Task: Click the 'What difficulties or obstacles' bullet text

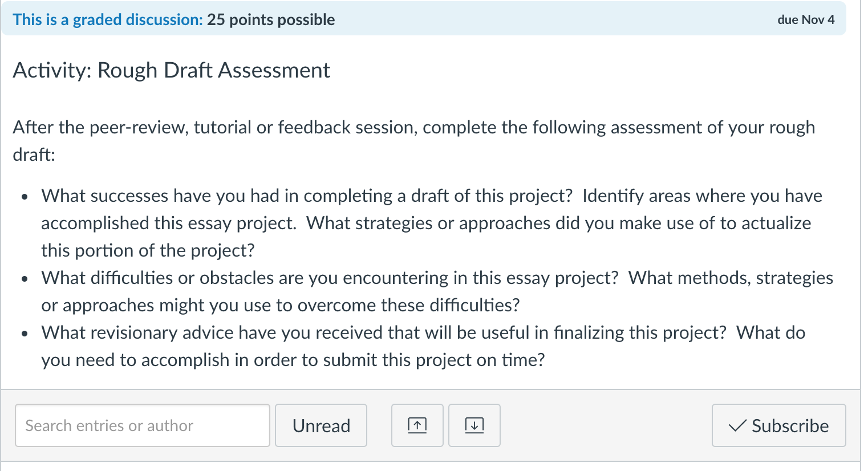Action: click(437, 291)
